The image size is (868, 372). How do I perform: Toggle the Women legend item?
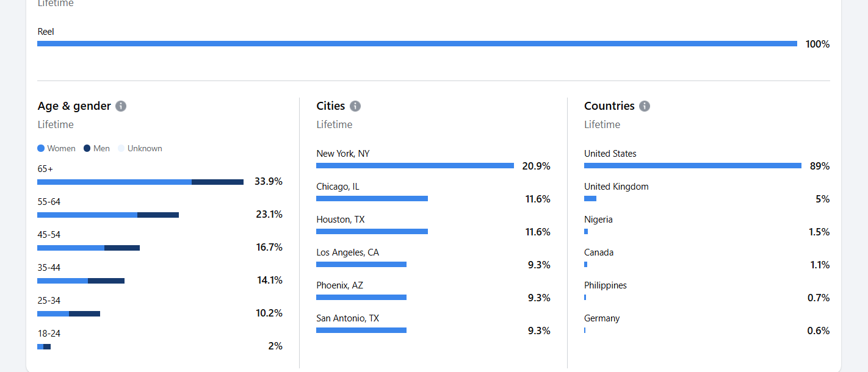pyautogui.click(x=57, y=148)
